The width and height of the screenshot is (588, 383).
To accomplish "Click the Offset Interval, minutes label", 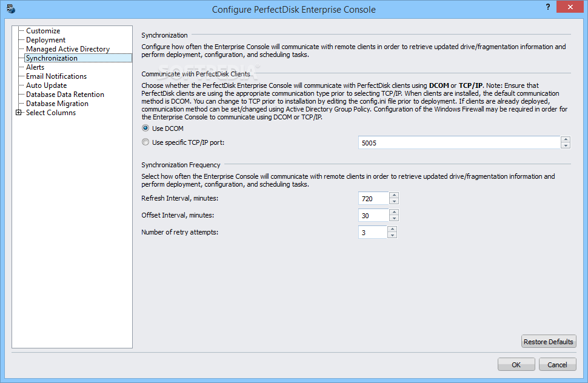I will coord(178,215).
